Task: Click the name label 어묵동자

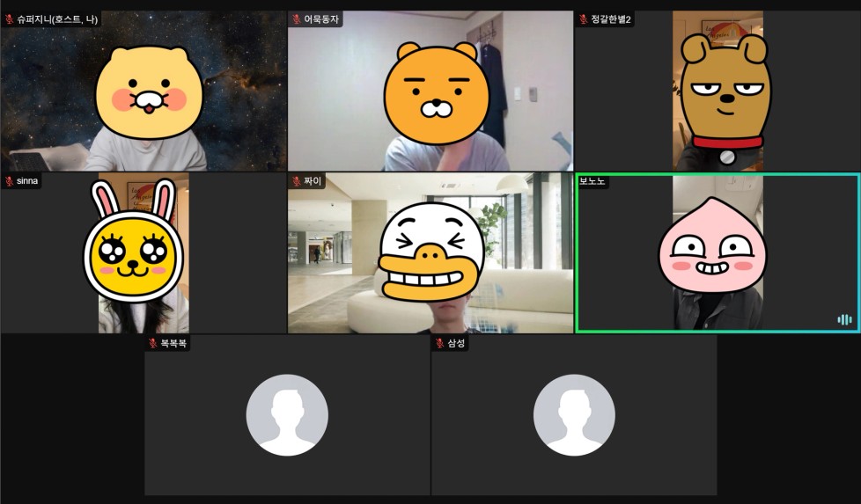Action: [321, 19]
